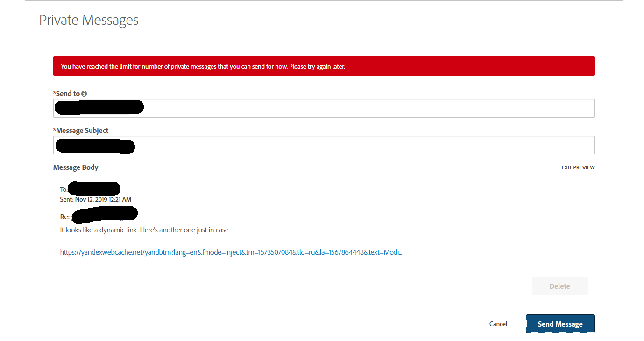Click inside the Message Subject field
The width and height of the screenshot is (644, 341).
point(324,145)
